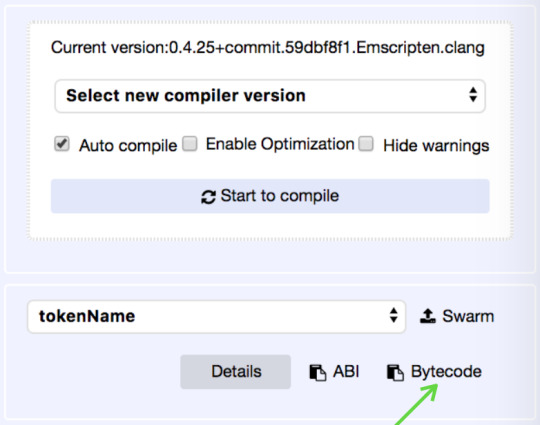Copy ABI via ABI label
The height and width of the screenshot is (425, 540).
(x=346, y=372)
